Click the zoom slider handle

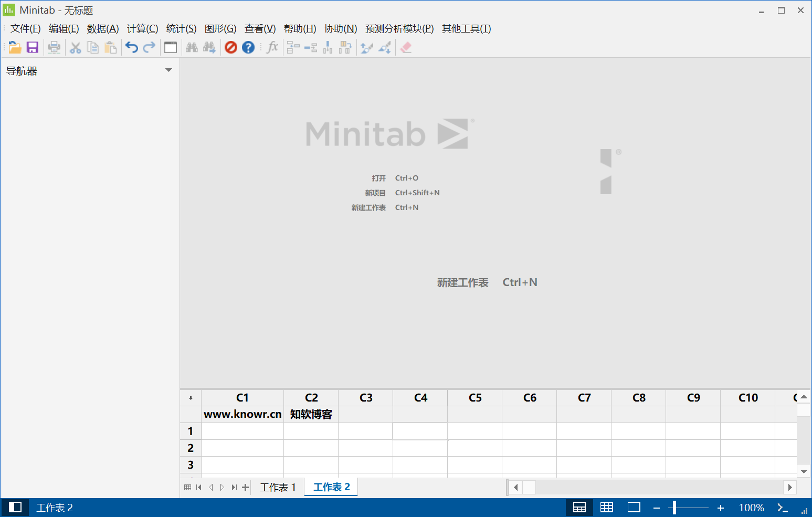[674, 508]
